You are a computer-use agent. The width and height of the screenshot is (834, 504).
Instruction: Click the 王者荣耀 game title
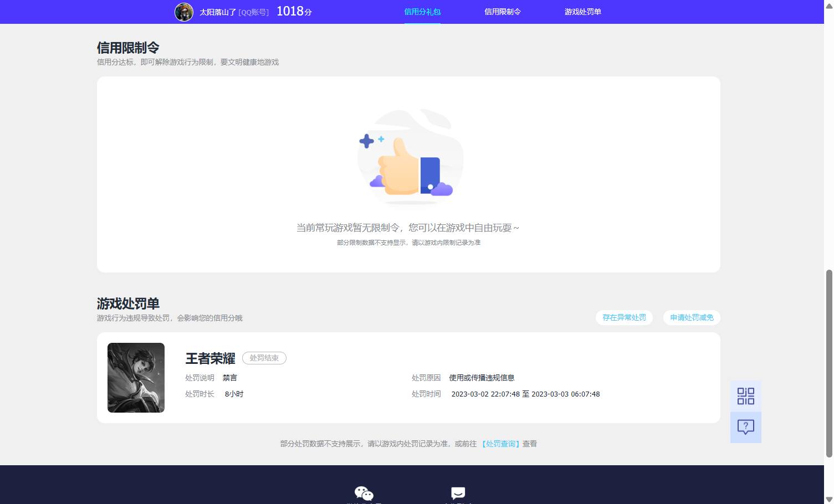pyautogui.click(x=211, y=358)
